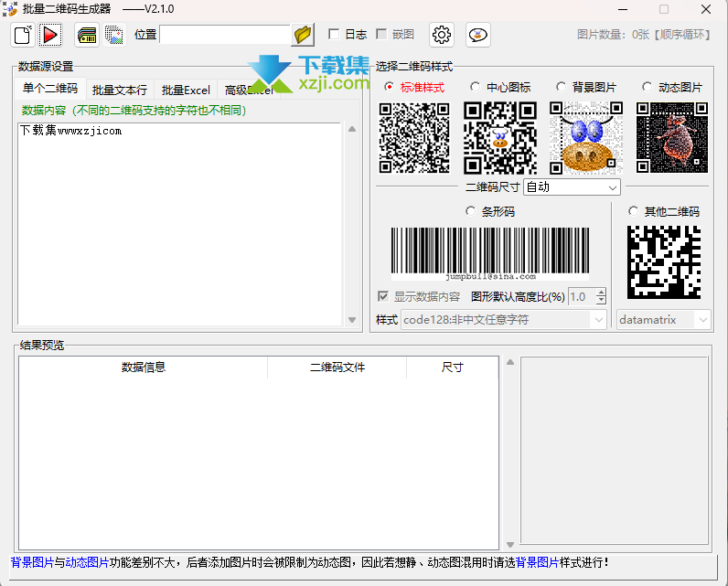Click the colored cards toolbar icon
This screenshot has width=728, height=586.
click(x=87, y=35)
